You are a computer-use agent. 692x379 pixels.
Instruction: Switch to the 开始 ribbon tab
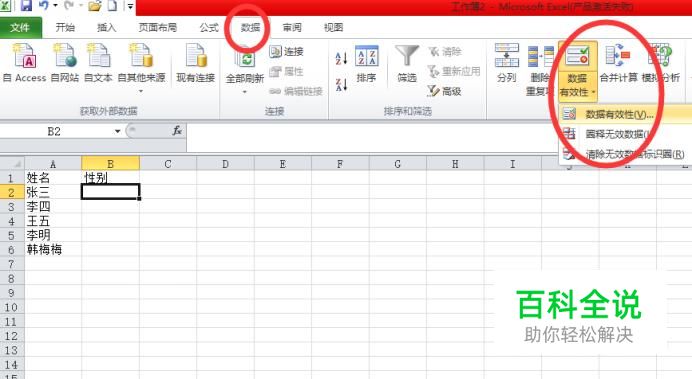(65, 27)
